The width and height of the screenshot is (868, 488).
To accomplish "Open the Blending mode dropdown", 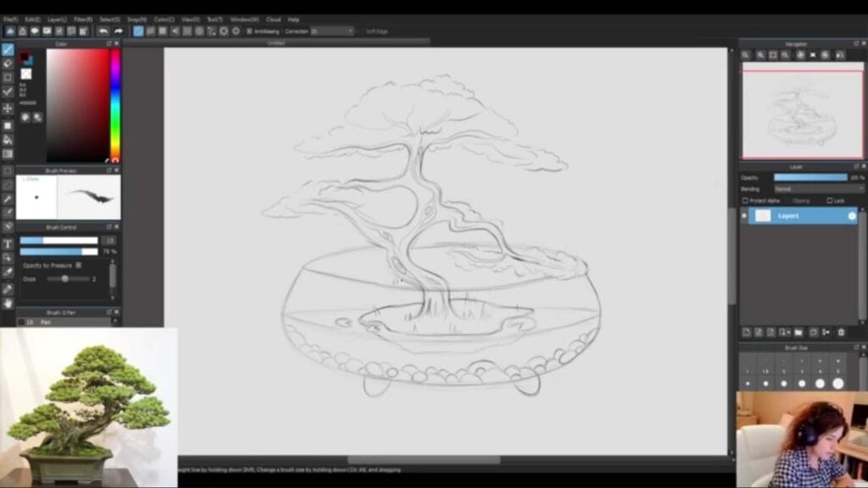I will coord(818,189).
